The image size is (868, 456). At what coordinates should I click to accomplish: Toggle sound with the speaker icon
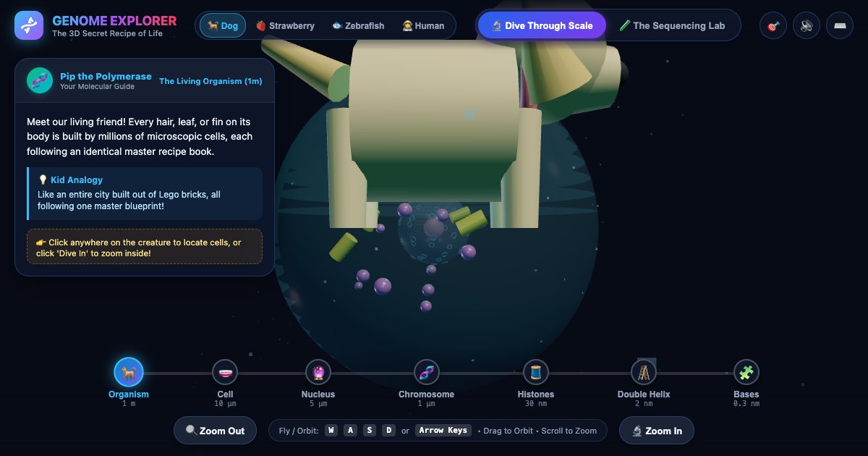pos(807,25)
